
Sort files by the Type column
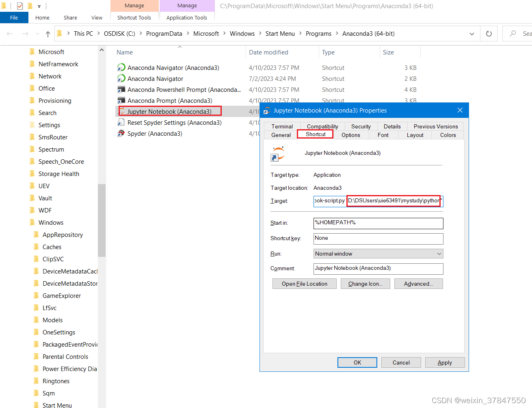[349, 52]
